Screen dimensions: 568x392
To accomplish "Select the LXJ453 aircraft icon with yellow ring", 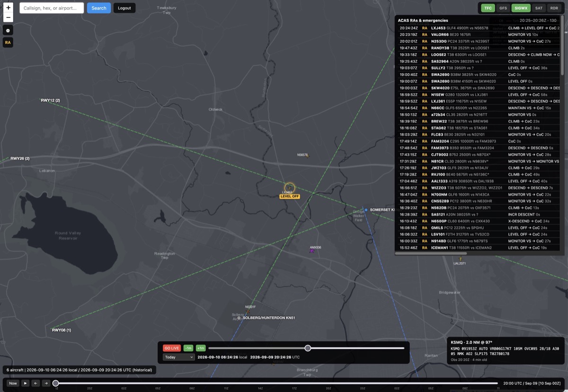I will coord(290,188).
